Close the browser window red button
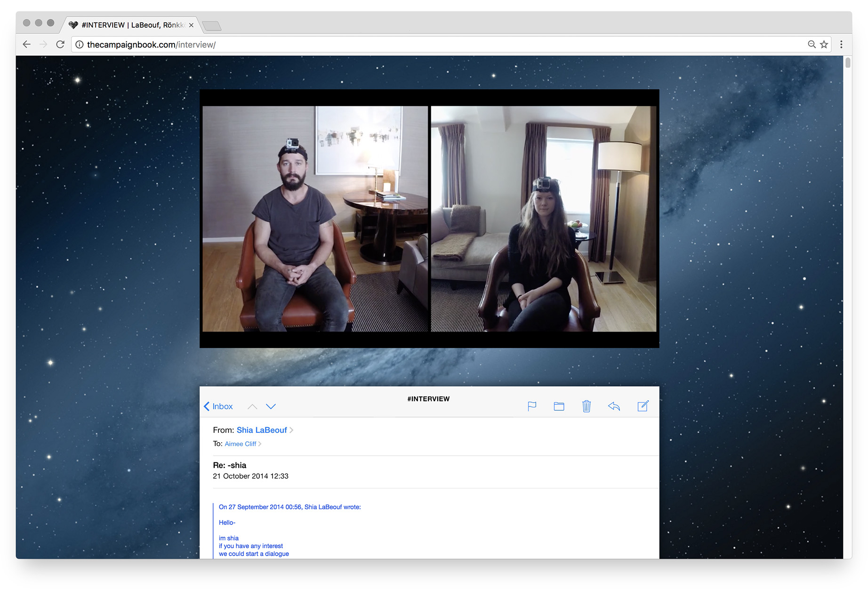This screenshot has height=599, width=868. 27,23
